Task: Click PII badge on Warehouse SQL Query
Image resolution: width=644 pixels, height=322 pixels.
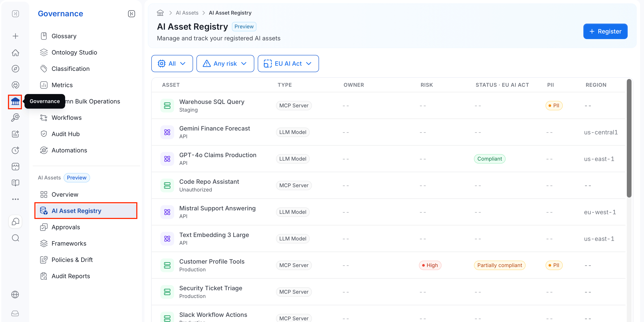Action: [554, 106]
